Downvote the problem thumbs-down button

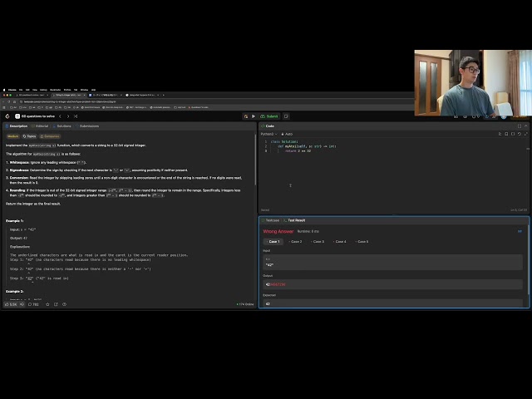(x=22, y=304)
